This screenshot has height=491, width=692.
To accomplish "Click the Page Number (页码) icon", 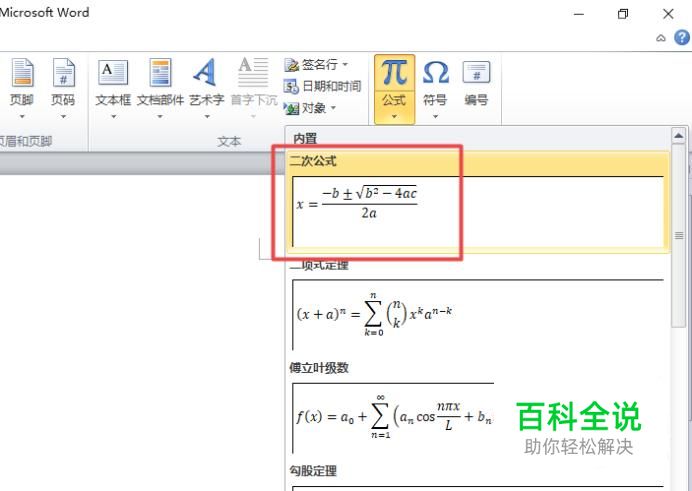I will coord(64,72).
